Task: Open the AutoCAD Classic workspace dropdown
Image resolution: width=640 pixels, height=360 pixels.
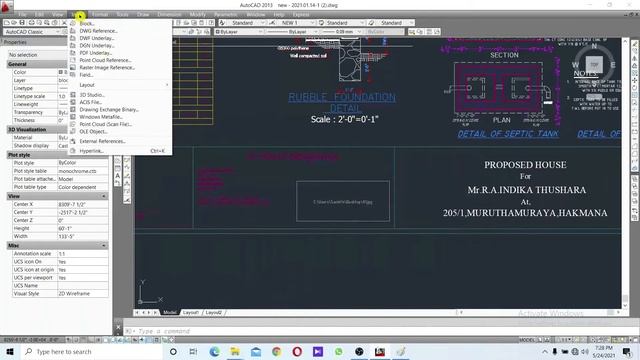Action: pos(58,31)
